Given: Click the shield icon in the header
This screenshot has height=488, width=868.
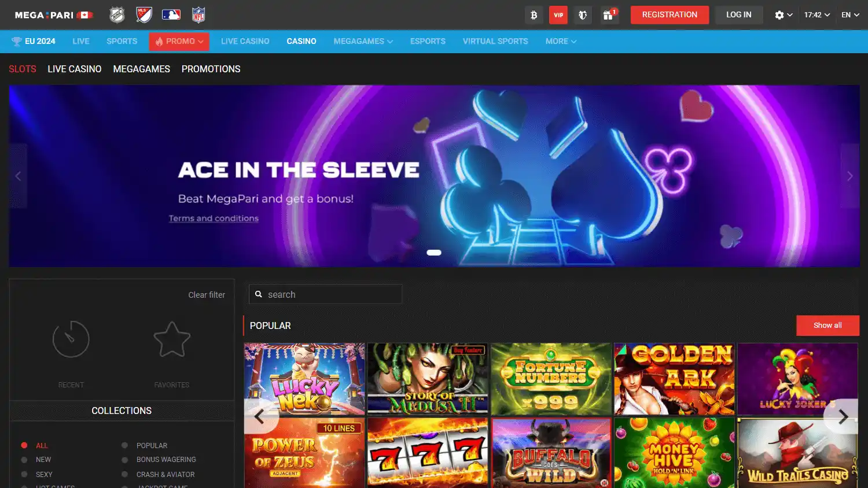Looking at the screenshot, I should pyautogui.click(x=583, y=15).
